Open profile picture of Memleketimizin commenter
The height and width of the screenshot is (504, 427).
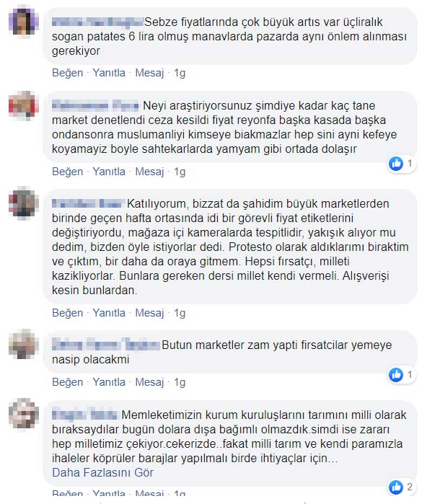[x=24, y=414]
